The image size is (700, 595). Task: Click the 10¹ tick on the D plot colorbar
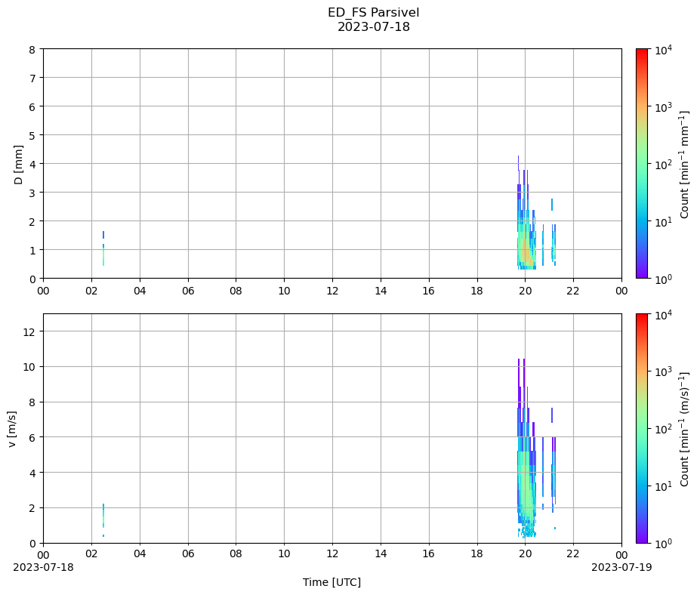(663, 221)
